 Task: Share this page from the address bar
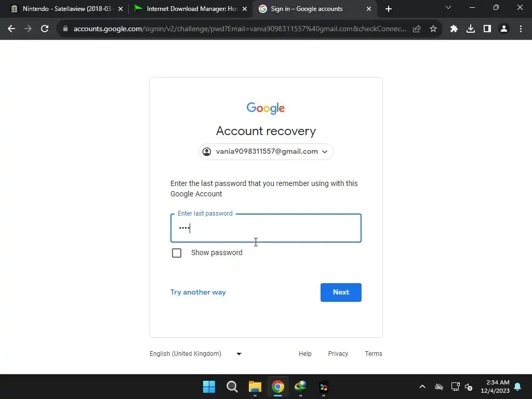coord(417,29)
